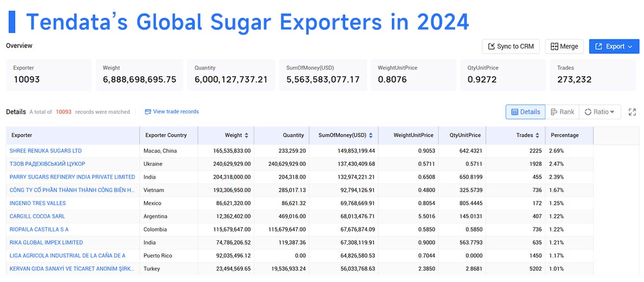
Task: Click the Exporter summary card showing 10093
Action: pyautogui.click(x=49, y=75)
